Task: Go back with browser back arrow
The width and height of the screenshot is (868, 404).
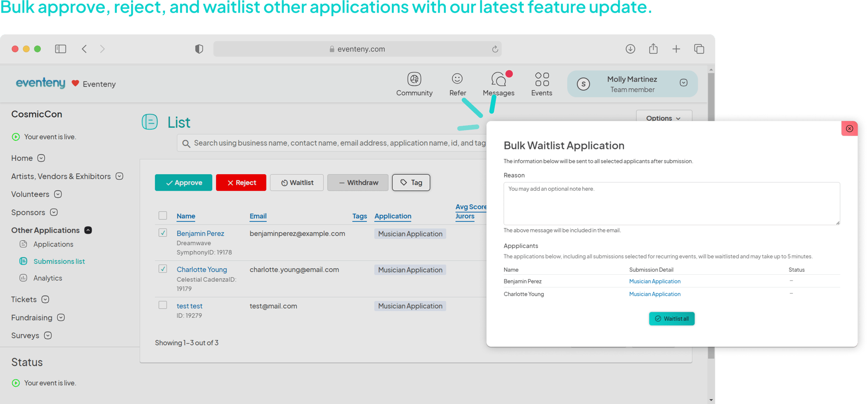Action: coord(84,49)
